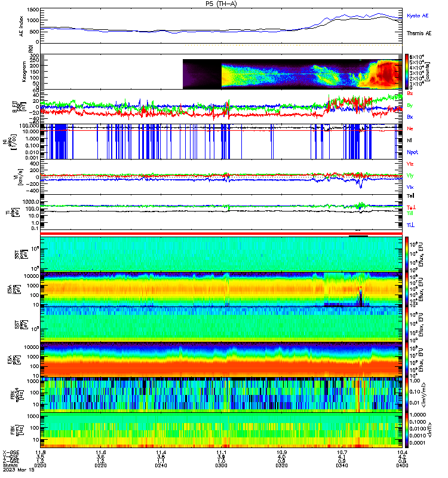Select the green "Viy" velocity legend label

click(x=410, y=176)
